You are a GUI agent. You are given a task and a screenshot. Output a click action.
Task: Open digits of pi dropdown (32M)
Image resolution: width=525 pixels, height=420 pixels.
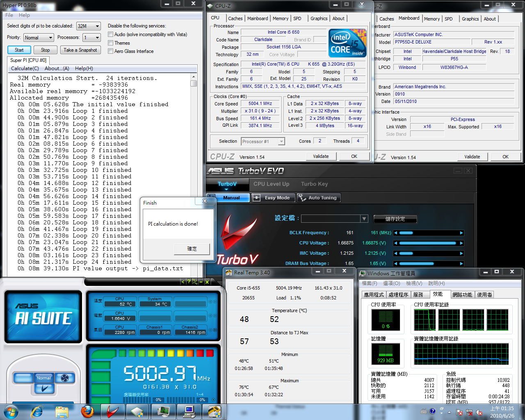[89, 26]
